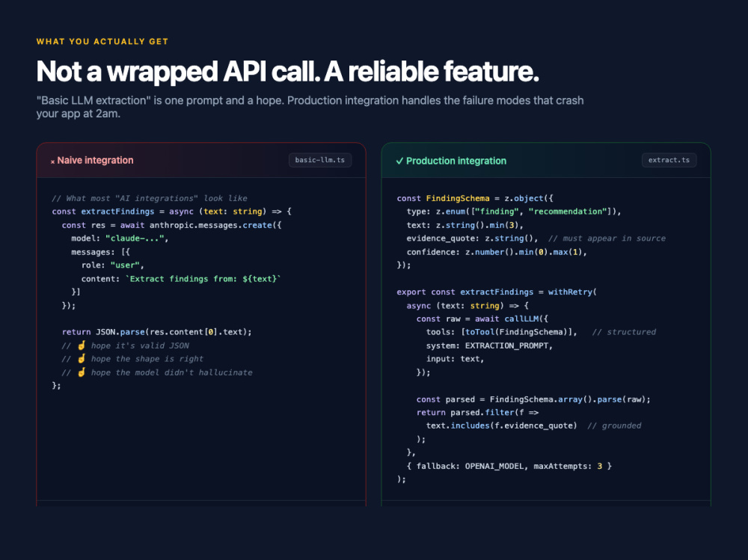This screenshot has height=560, width=748.
Task: Click the subtitle paragraph beginning with "Basic LLM extraction"
Action: pyautogui.click(x=310, y=107)
